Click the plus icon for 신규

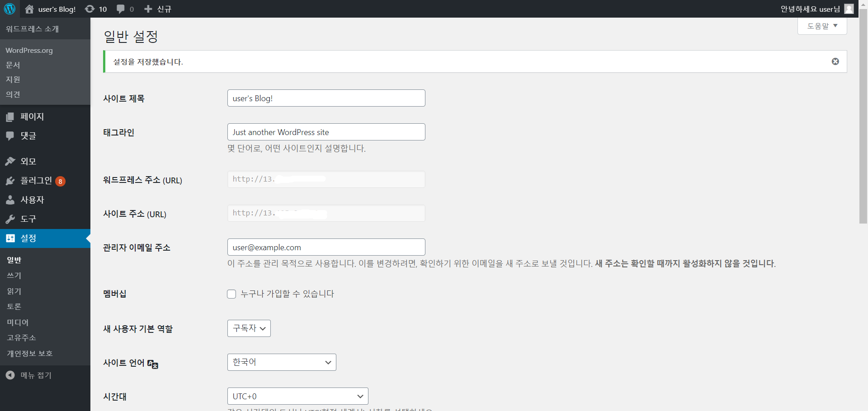click(148, 9)
